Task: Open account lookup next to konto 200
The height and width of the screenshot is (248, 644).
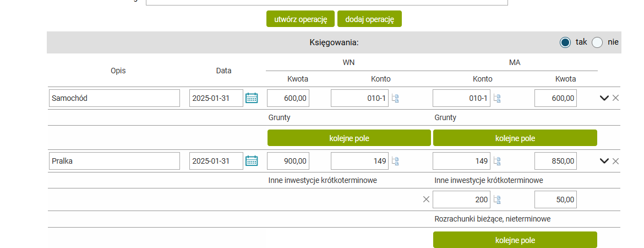Action: point(497,200)
